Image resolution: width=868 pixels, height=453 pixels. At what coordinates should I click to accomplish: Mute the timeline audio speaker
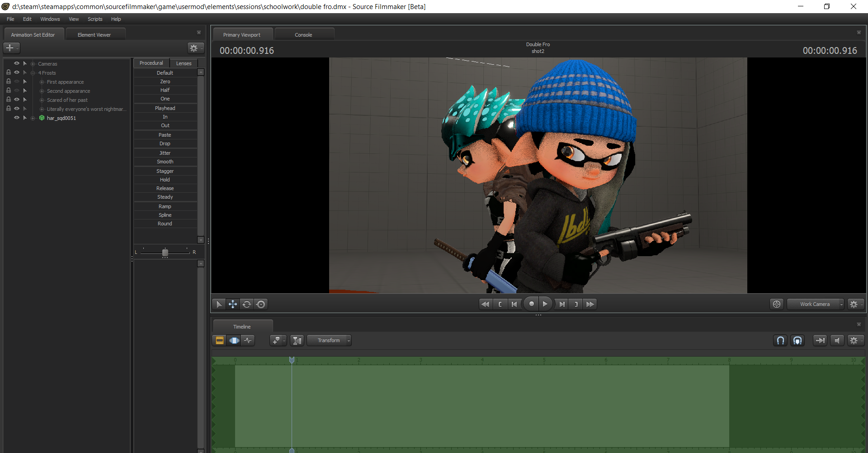click(x=837, y=340)
